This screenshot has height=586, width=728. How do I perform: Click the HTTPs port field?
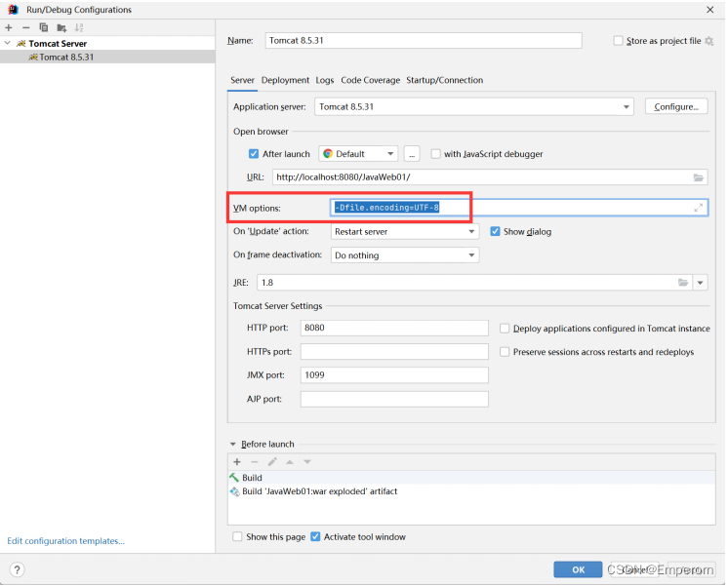click(394, 351)
